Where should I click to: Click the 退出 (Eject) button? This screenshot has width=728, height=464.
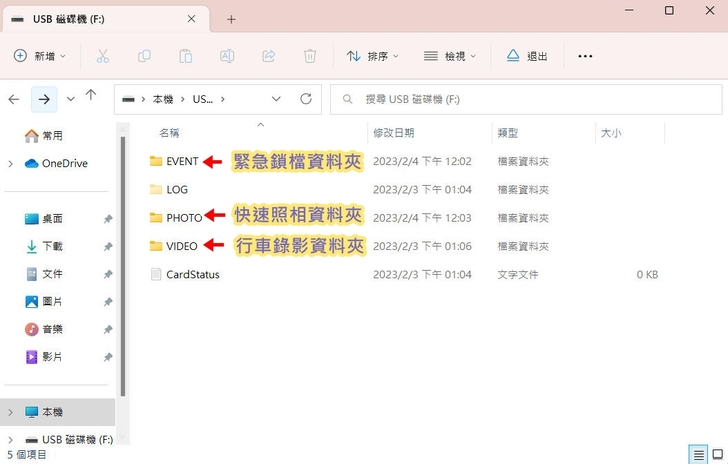(x=527, y=56)
